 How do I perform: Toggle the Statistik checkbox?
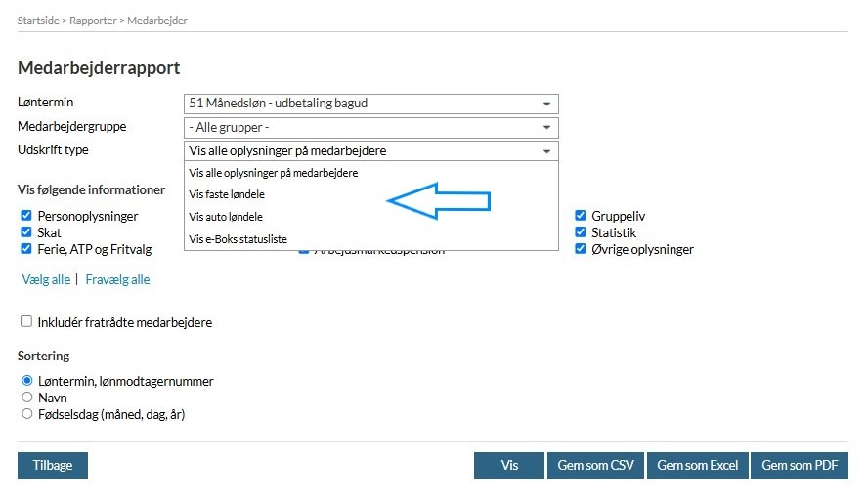pos(581,232)
